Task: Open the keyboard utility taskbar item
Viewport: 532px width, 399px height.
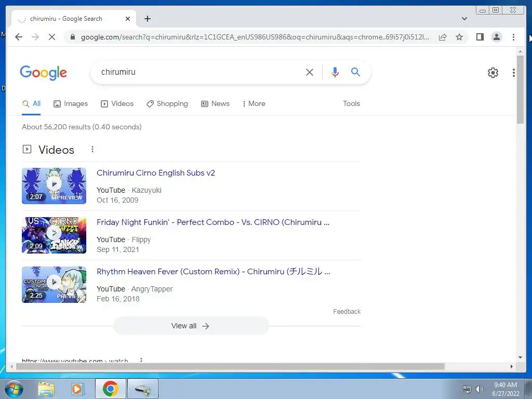Action: [x=142, y=389]
